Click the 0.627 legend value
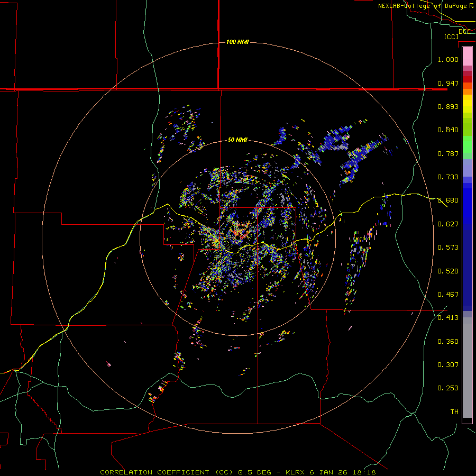The width and height of the screenshot is (476, 476). click(448, 224)
